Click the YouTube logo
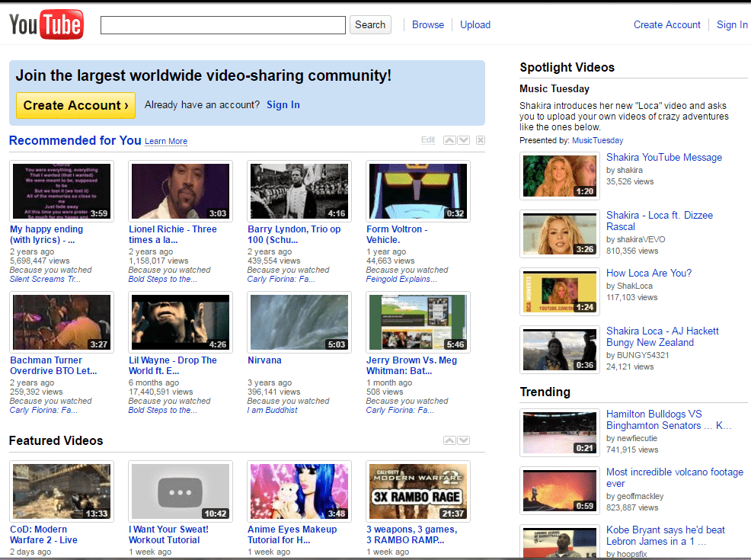Viewport: 751px width, 560px height. (46, 24)
